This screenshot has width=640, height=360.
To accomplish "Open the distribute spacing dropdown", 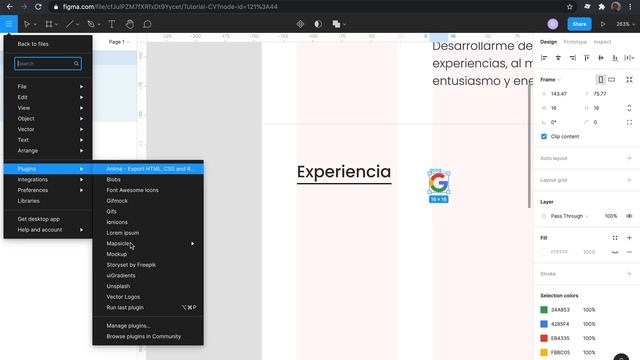I will click(x=629, y=58).
